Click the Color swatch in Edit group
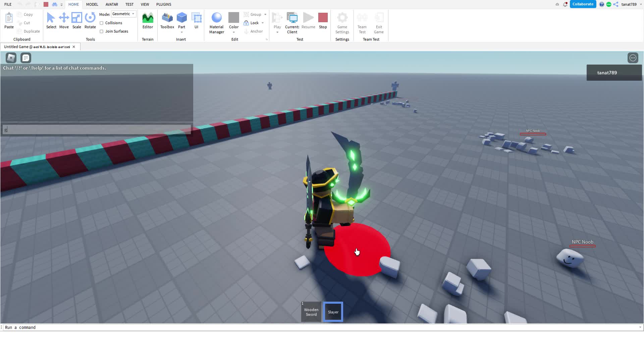 (x=234, y=17)
